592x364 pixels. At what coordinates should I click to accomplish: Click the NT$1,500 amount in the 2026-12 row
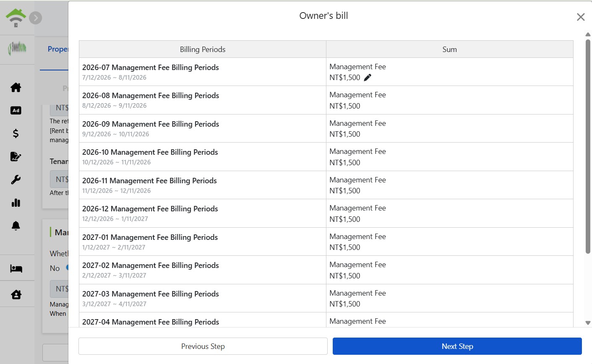tap(345, 219)
